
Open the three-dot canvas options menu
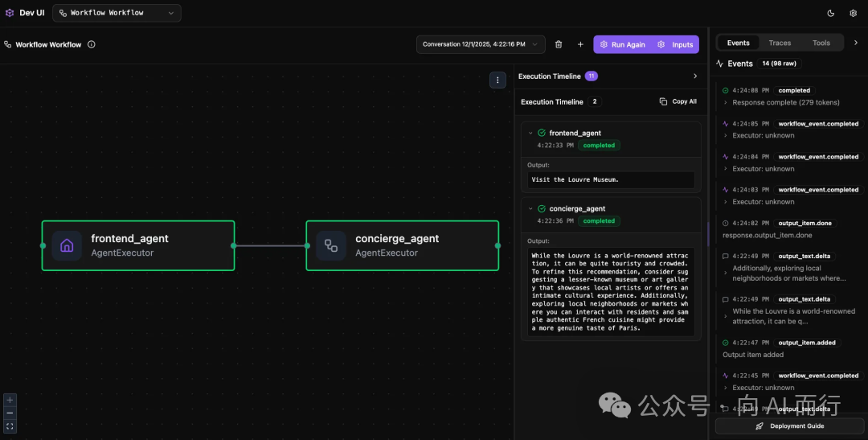click(497, 80)
